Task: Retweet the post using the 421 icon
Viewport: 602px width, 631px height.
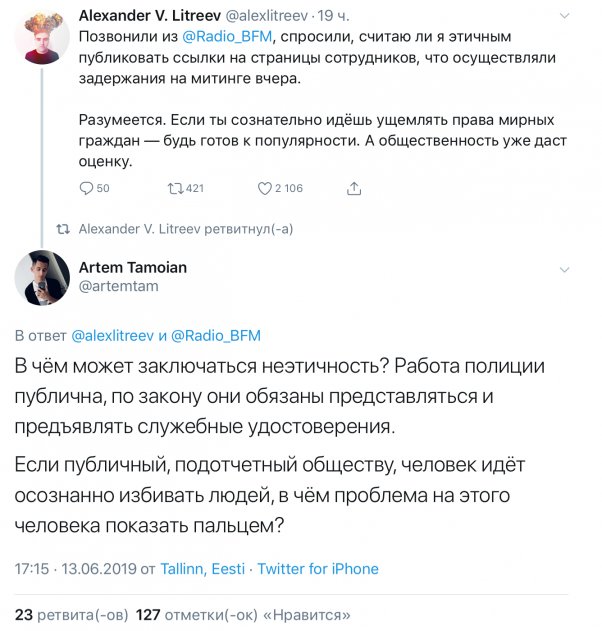Action: pos(176,188)
